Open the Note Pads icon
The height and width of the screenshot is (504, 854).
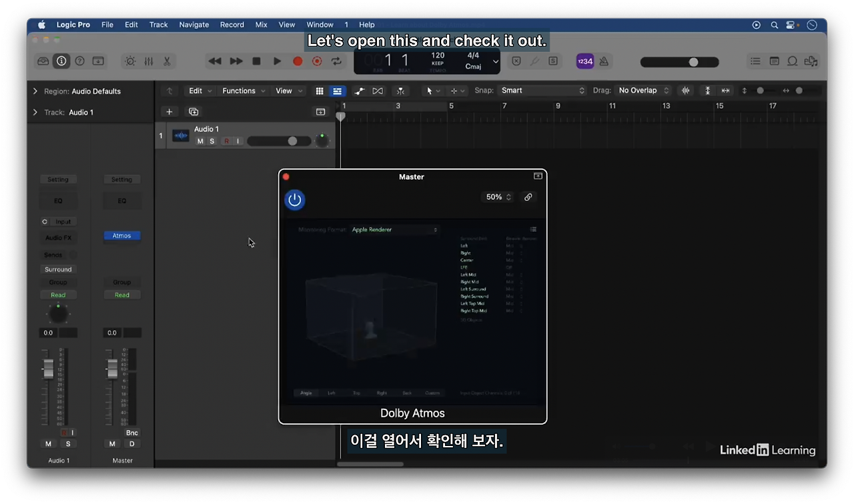coord(774,61)
